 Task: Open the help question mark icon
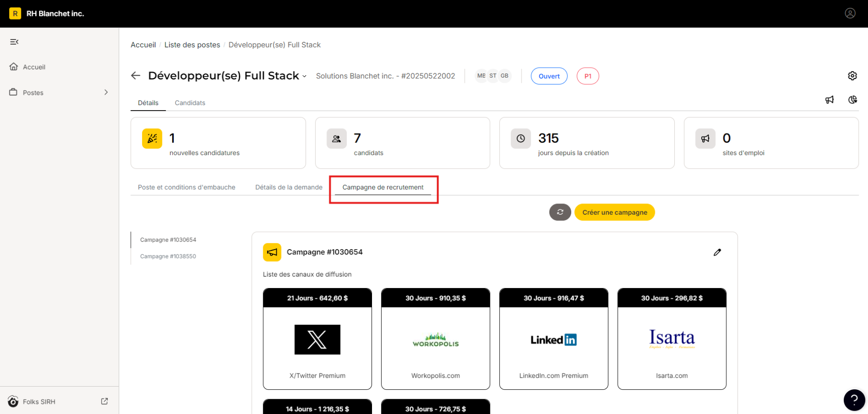(854, 400)
